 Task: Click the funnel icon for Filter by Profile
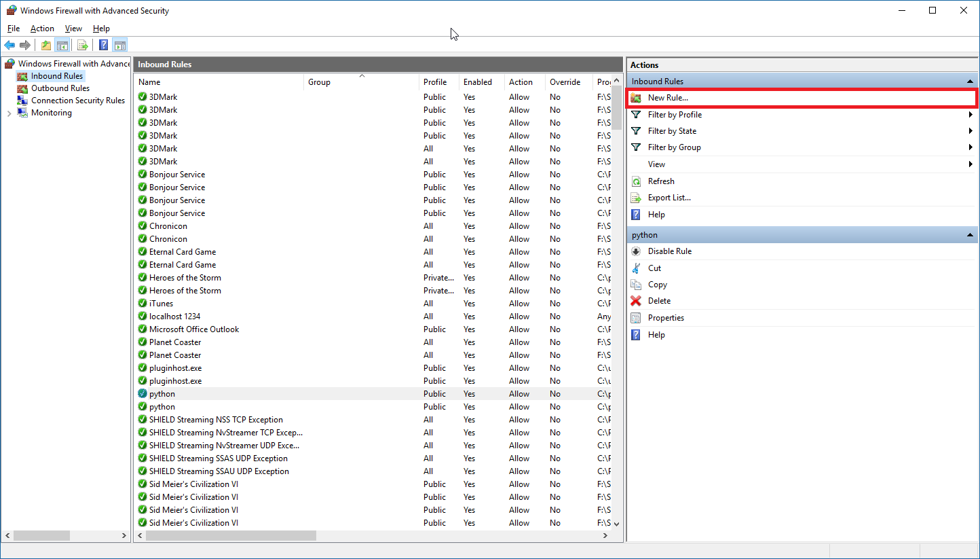(636, 115)
